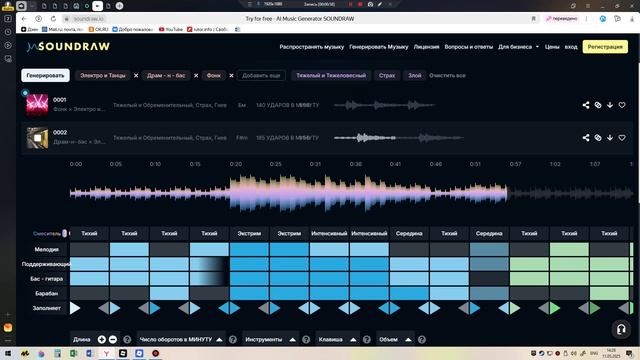
Task: Show help for Число оборотов в МИНУТУ
Action: click(233, 339)
